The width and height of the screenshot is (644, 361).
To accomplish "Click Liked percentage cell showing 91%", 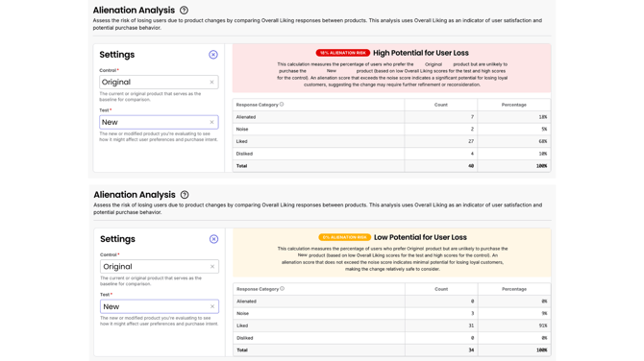I will tap(514, 325).
